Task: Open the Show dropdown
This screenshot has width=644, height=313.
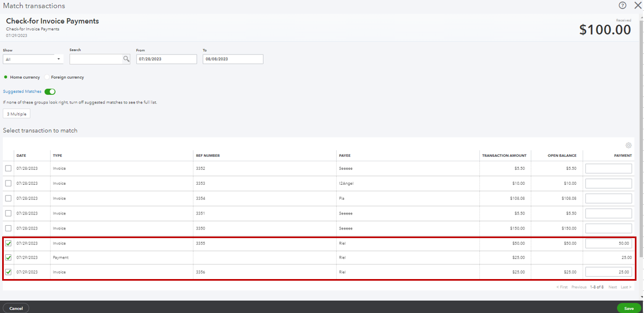Action: pos(33,59)
